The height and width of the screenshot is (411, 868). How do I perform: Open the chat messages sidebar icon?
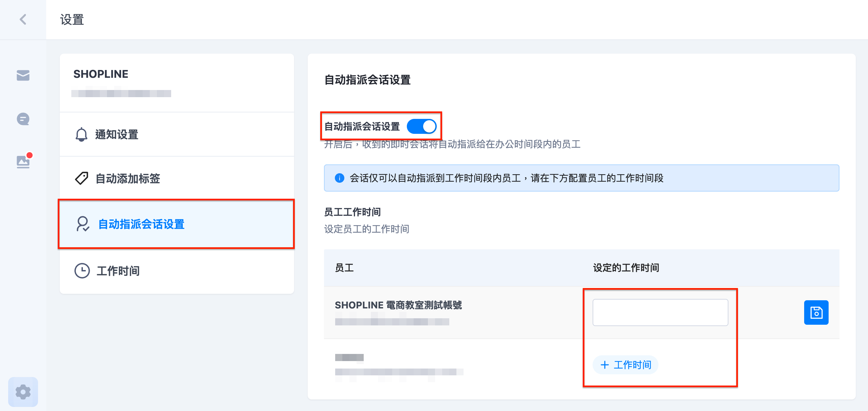(x=23, y=119)
